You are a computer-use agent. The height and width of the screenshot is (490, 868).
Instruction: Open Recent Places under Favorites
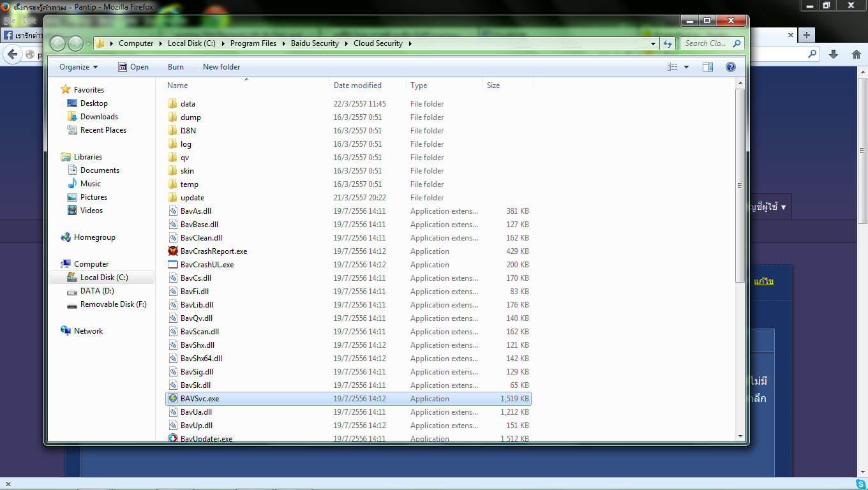click(103, 130)
